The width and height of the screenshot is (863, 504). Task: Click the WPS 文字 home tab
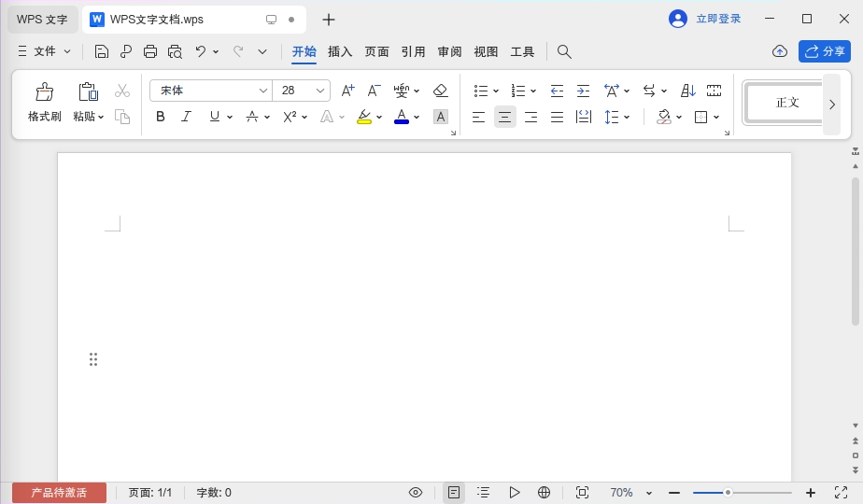tap(42, 20)
